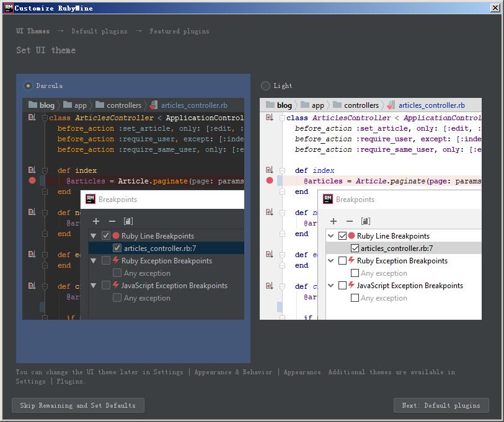Image resolution: width=504 pixels, height=422 pixels.
Task: Click lightning icon of JavaScript Exception Breakpoints, Light
Action: pos(351,285)
